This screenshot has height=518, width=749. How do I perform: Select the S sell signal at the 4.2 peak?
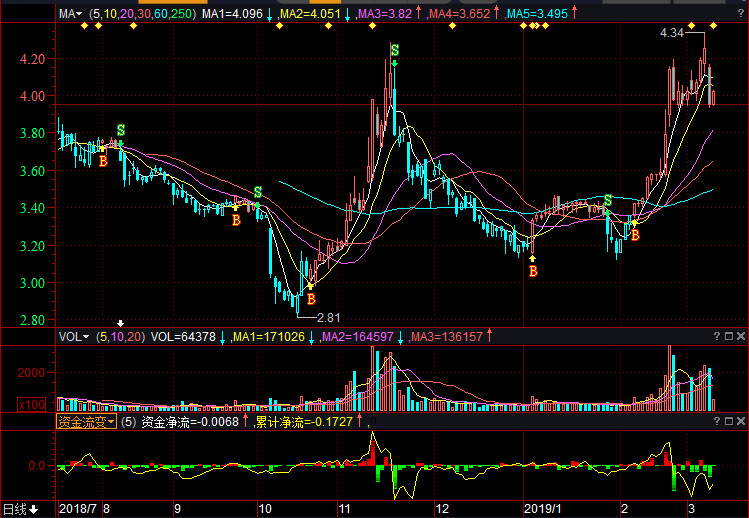click(395, 50)
